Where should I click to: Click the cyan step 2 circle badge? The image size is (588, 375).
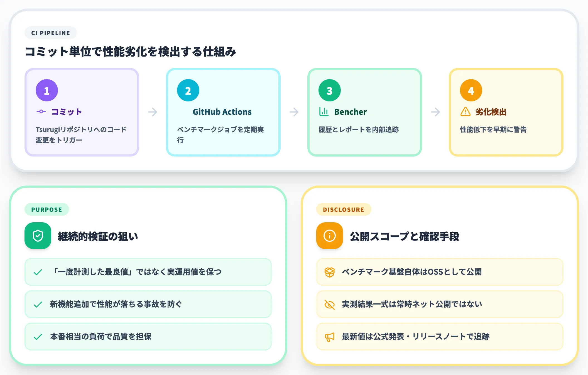point(188,91)
